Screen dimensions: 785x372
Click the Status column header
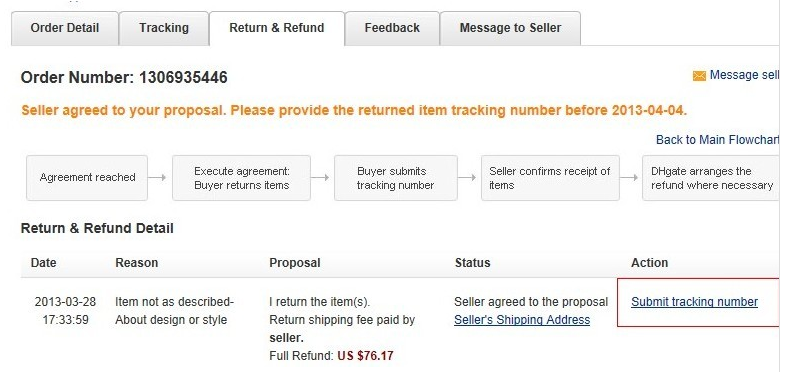point(472,263)
